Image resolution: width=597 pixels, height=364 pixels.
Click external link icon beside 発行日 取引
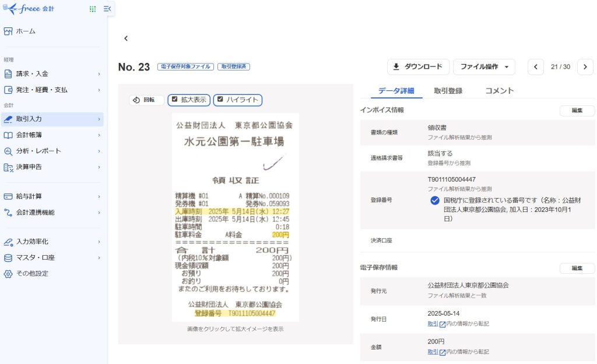(x=443, y=324)
